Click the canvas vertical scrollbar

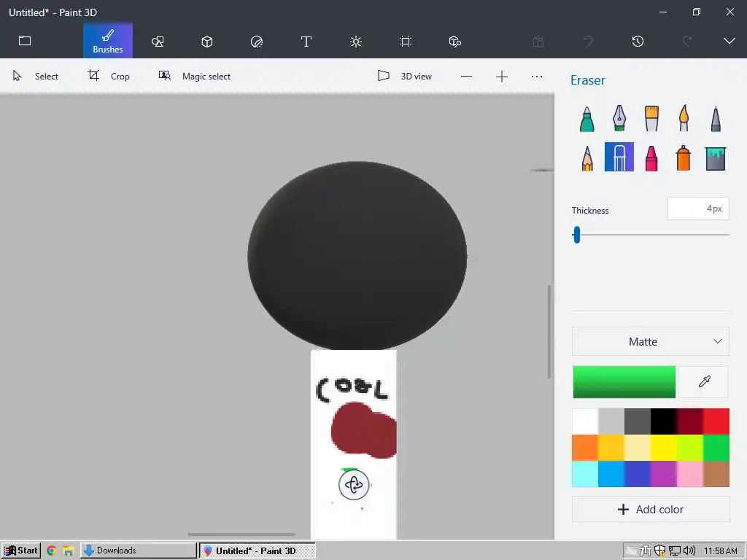(549, 331)
